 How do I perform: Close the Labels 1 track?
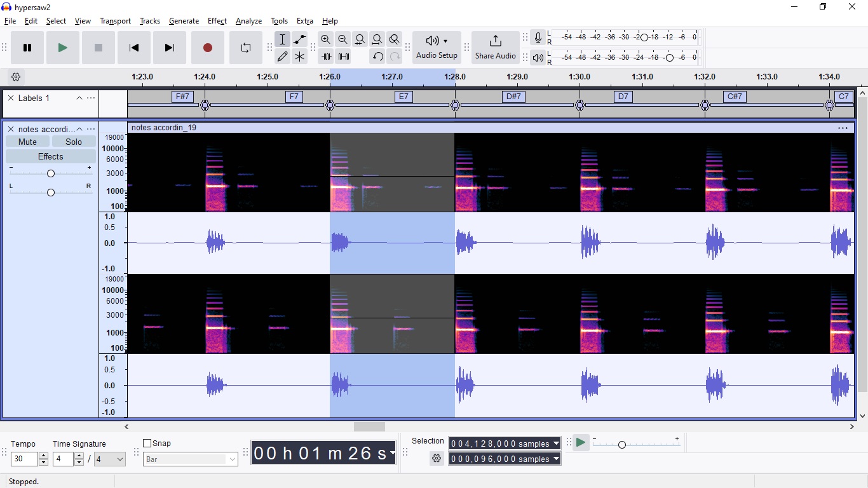pos(11,98)
